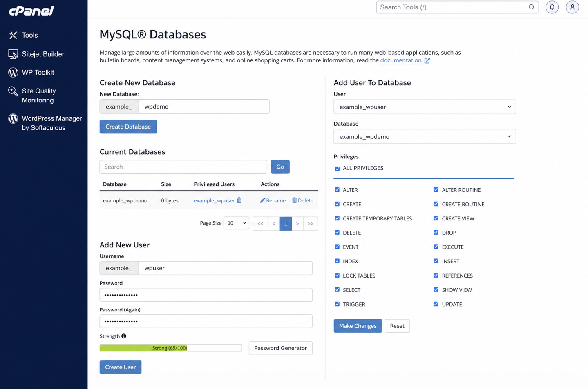Image resolution: width=588 pixels, height=389 pixels.
Task: Click the Rename pencil icon
Action: tap(262, 200)
